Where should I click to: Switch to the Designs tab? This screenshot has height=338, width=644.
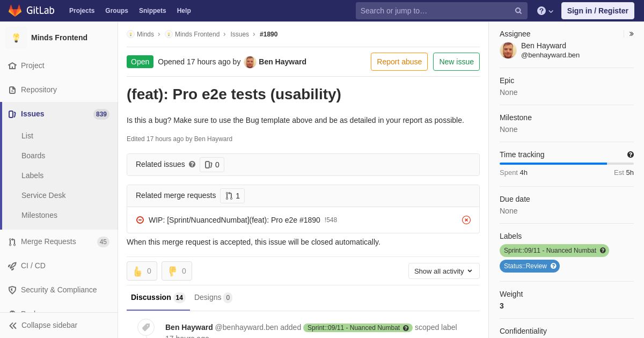[213, 297]
